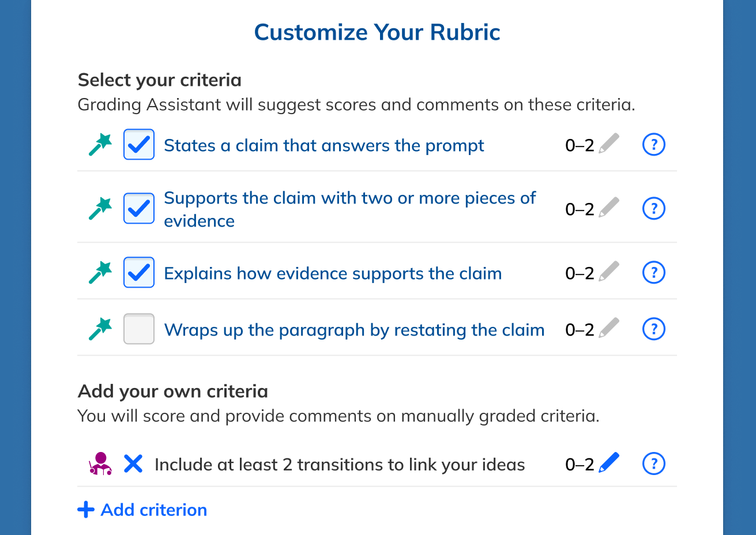Enable 'Wraps up the paragraph' checkbox
This screenshot has width=756, height=535.
(x=139, y=329)
